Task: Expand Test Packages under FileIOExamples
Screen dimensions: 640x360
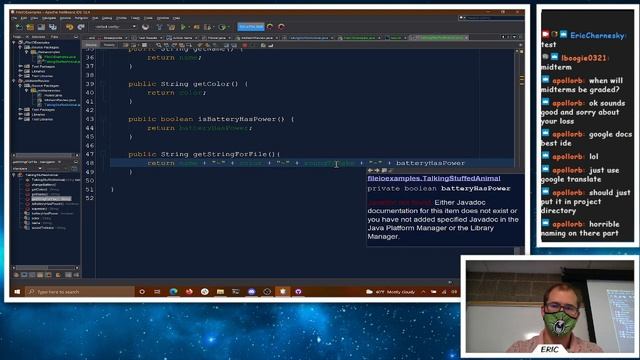Action: [x=20, y=66]
